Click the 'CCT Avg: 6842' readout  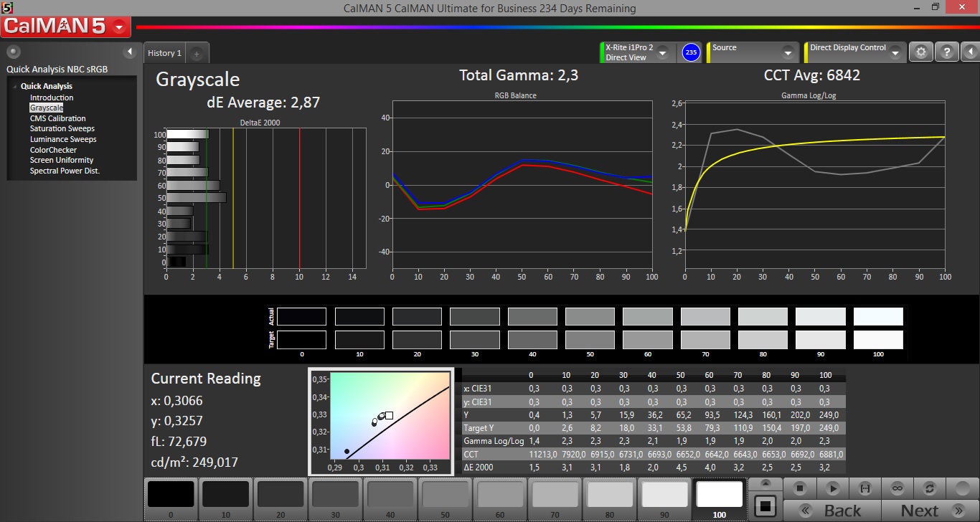[812, 75]
